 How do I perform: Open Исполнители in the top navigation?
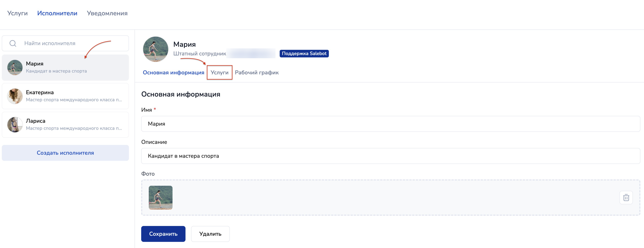click(x=57, y=13)
